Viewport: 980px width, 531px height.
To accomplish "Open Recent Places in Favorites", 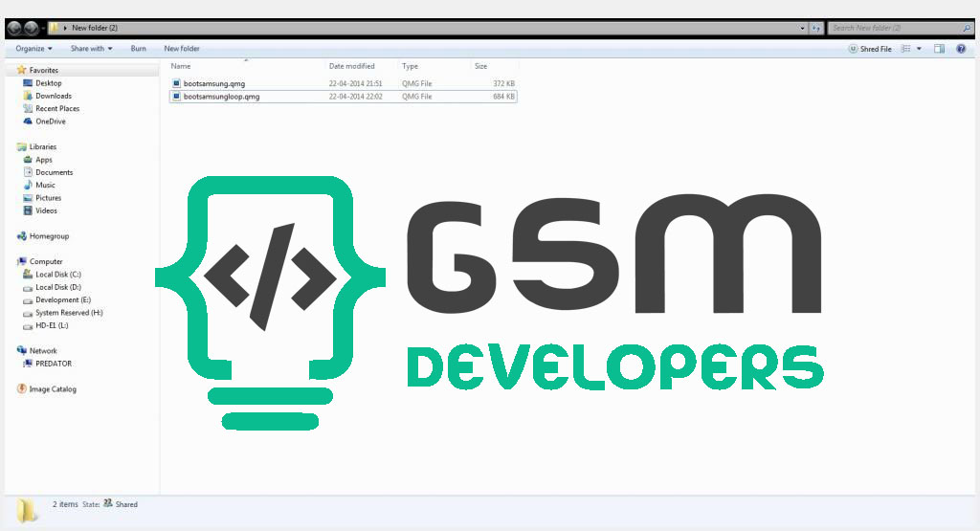I will (57, 109).
